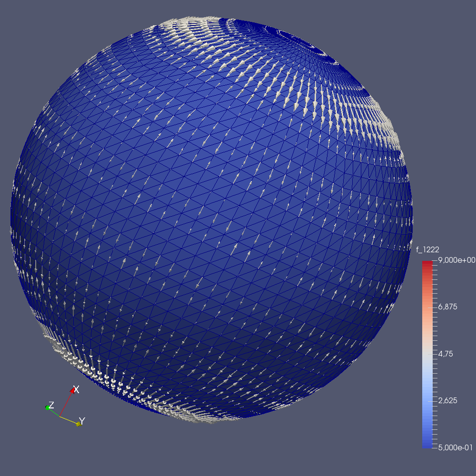Click the color bar gradient legend
The image size is (476, 476).
[427, 354]
